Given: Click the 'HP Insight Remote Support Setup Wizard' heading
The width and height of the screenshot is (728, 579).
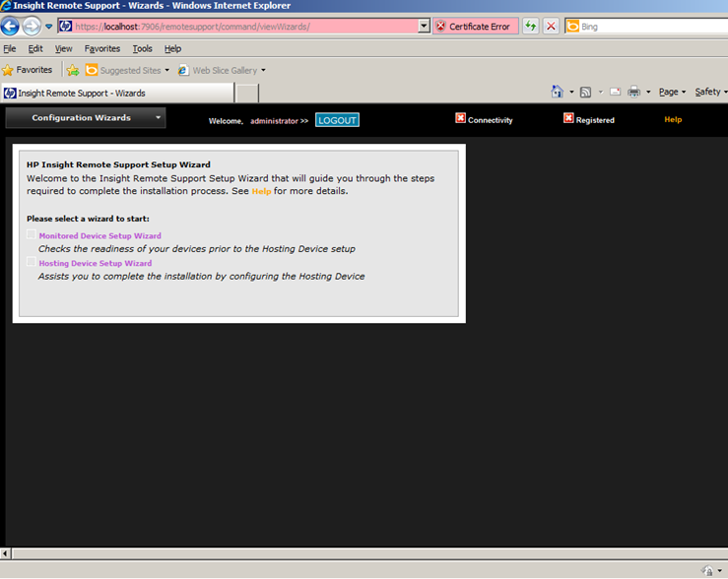Looking at the screenshot, I should tap(118, 164).
